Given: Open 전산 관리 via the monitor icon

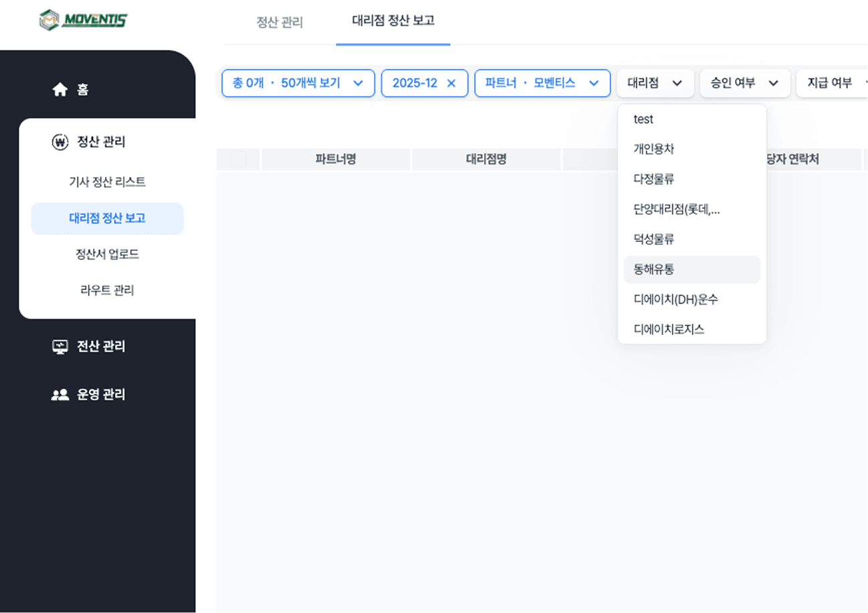Looking at the screenshot, I should 62,346.
